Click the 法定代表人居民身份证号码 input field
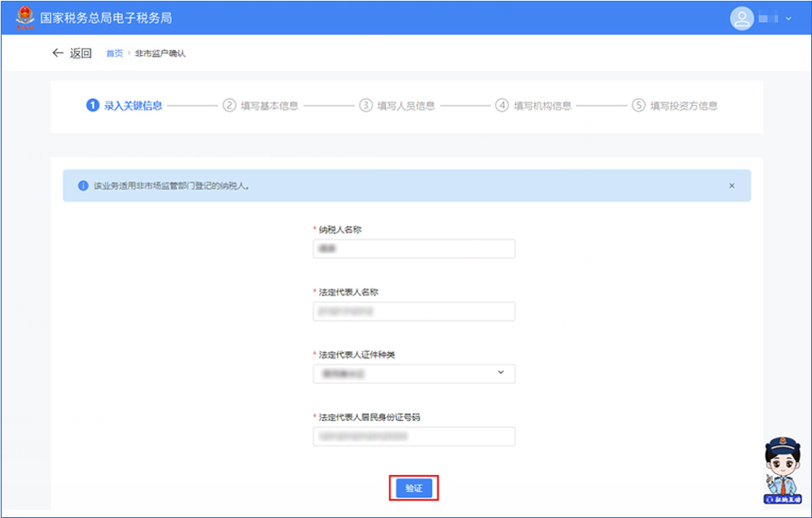 click(x=414, y=436)
